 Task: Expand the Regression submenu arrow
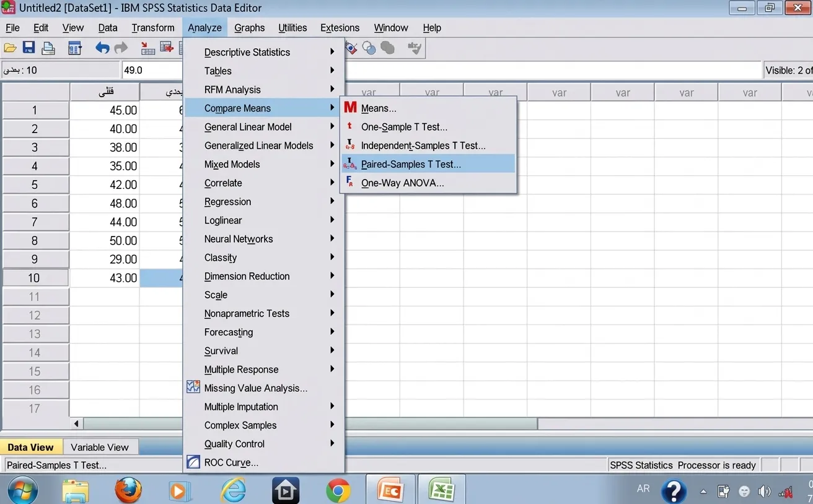(x=332, y=201)
